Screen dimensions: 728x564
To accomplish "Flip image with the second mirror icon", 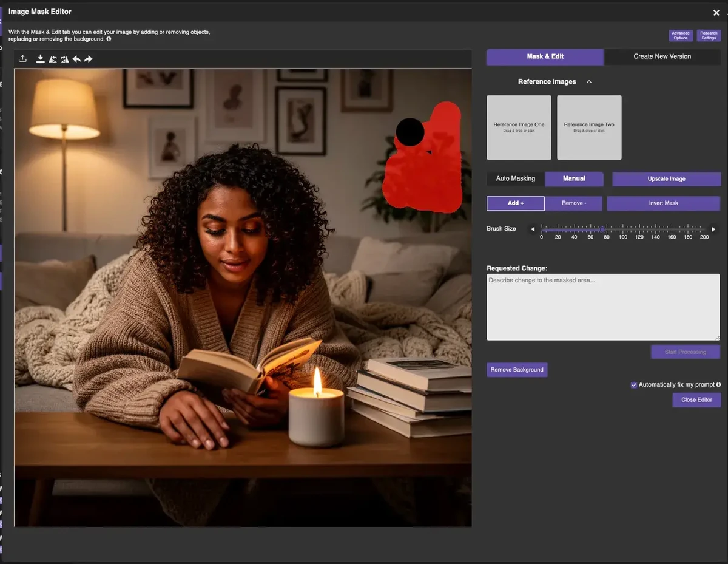I will click(x=64, y=59).
